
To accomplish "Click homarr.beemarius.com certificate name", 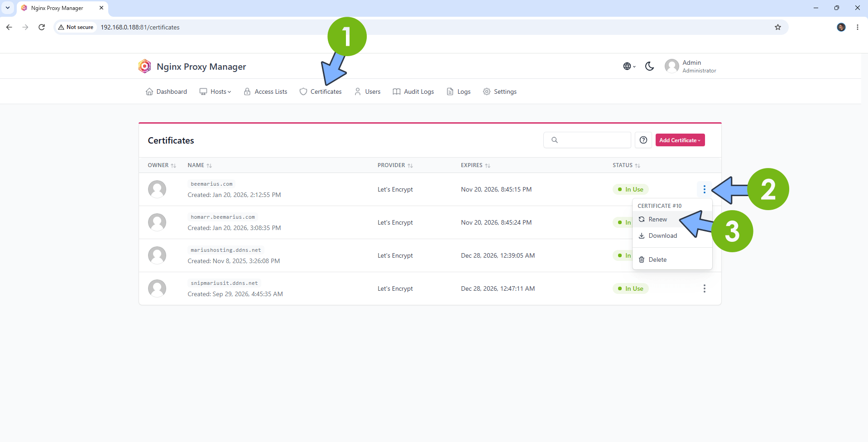I will [x=223, y=217].
